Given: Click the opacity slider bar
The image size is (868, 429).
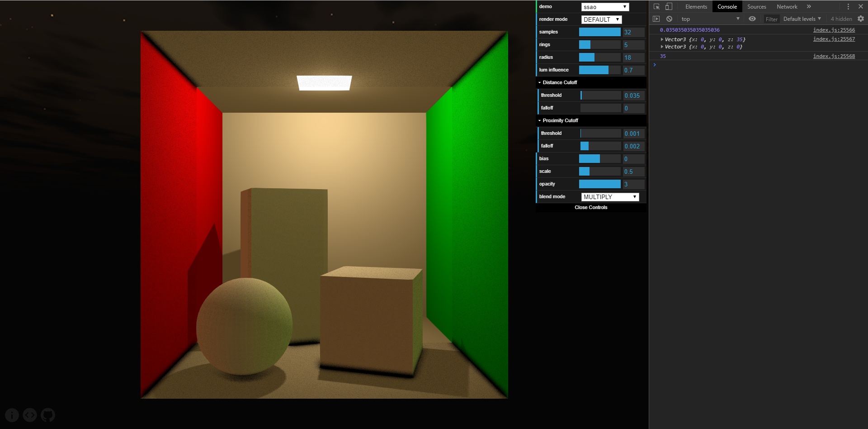Looking at the screenshot, I should point(600,184).
